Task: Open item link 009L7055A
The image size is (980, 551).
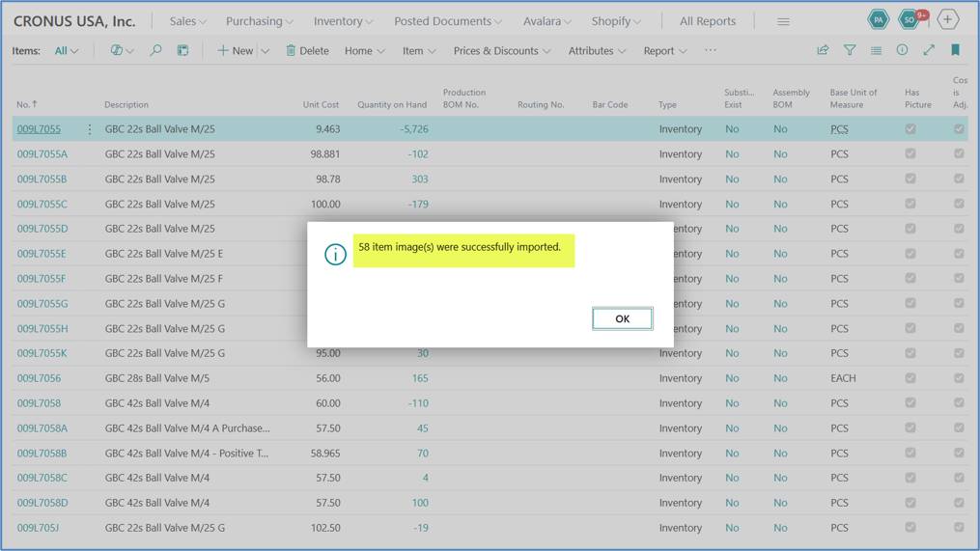Action: (x=42, y=153)
